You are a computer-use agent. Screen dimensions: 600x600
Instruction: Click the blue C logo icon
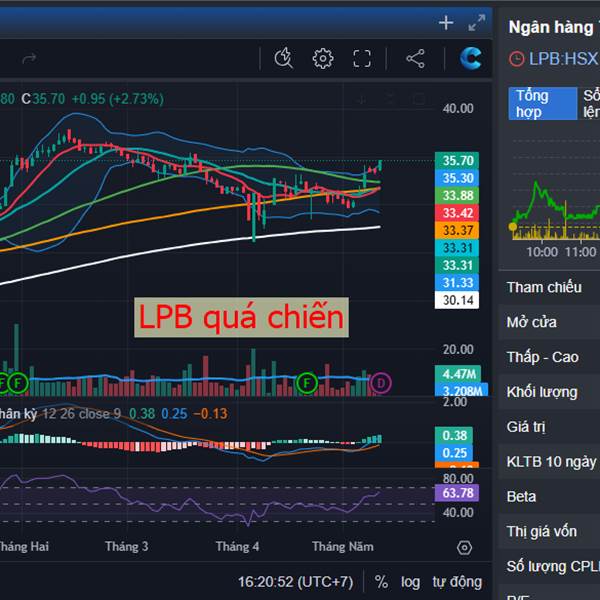[470, 58]
